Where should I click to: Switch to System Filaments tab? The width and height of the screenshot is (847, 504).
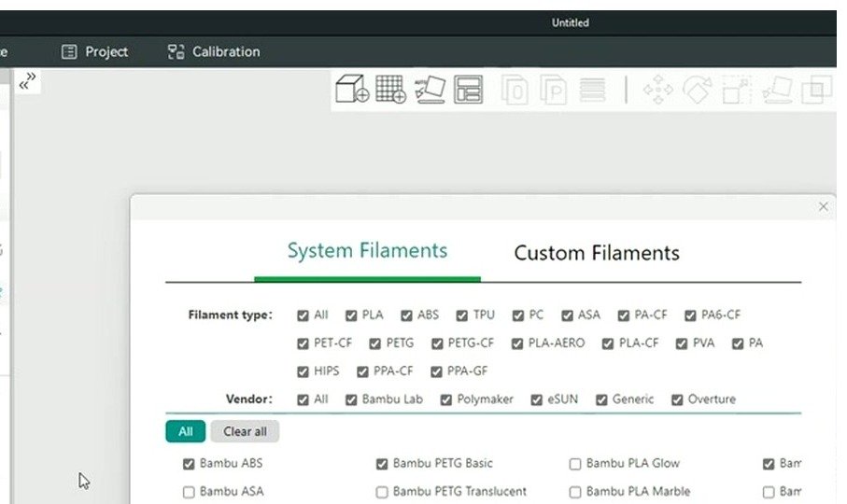(367, 251)
